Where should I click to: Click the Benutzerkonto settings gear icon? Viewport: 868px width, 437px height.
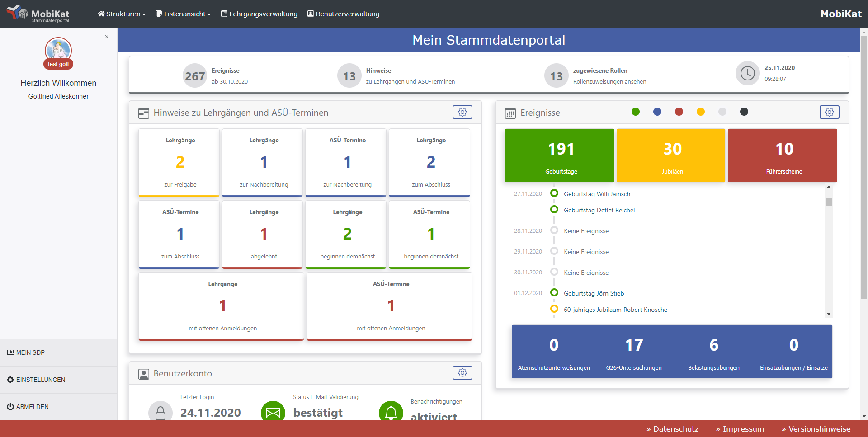[462, 373]
